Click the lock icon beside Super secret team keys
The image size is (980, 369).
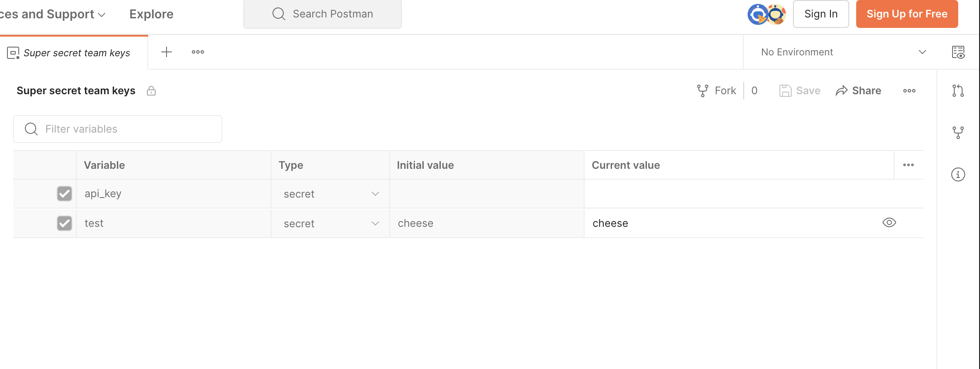(151, 91)
